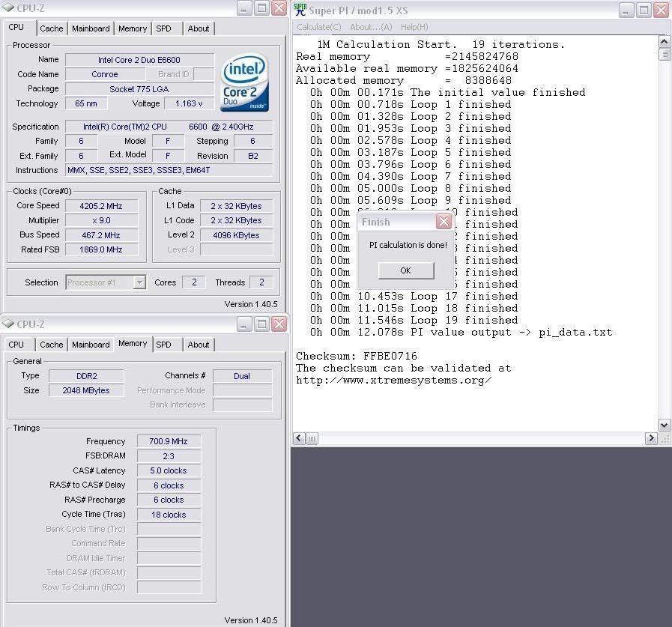
Task: Click the Instructions field listing MMX, SSE
Action: (x=169, y=170)
